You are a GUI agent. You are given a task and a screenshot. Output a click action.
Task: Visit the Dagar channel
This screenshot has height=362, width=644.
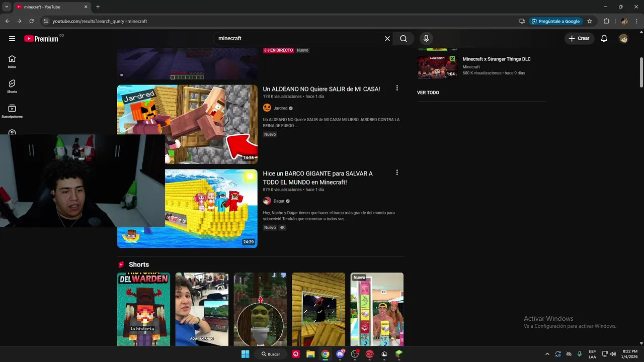[x=279, y=201]
